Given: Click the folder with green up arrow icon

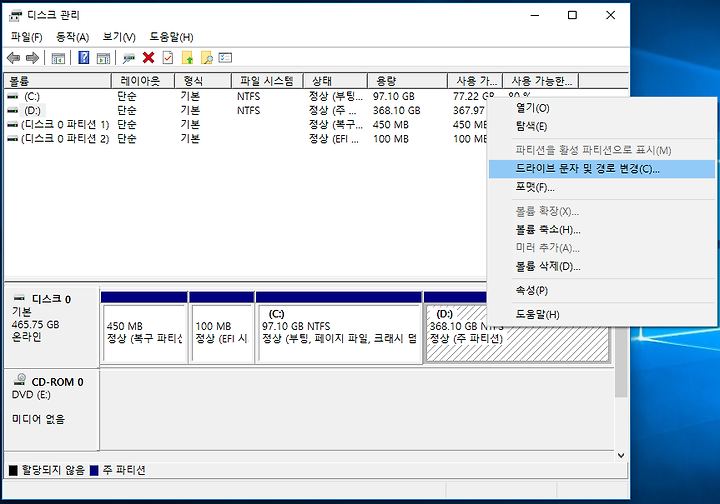Looking at the screenshot, I should (187, 58).
